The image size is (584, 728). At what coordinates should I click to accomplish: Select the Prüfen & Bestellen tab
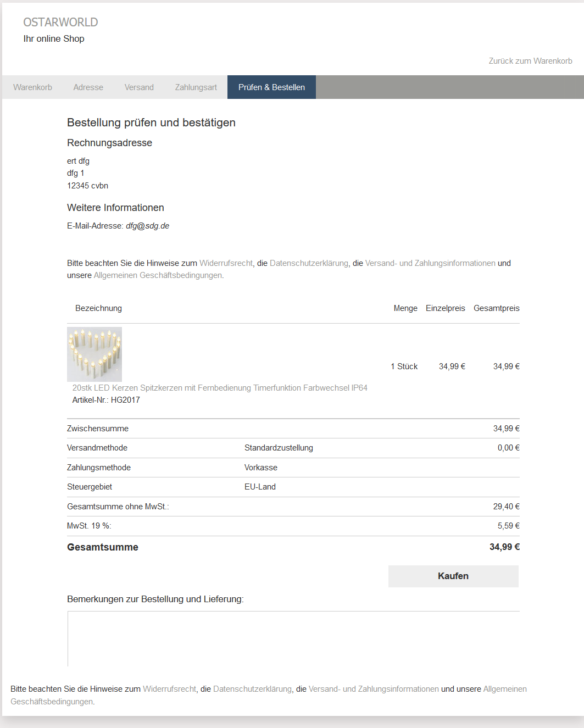click(x=271, y=87)
